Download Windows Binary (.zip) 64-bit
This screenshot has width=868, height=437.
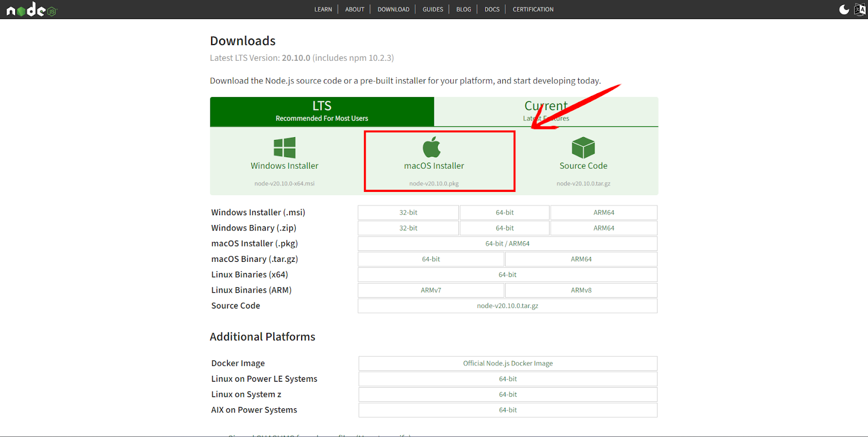(505, 228)
